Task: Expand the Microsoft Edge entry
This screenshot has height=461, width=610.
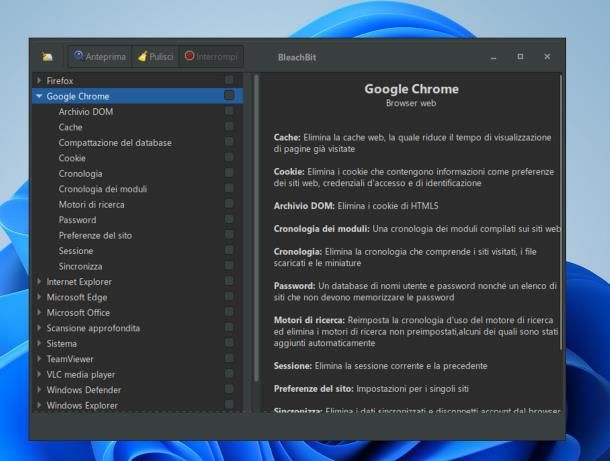Action: tap(39, 297)
